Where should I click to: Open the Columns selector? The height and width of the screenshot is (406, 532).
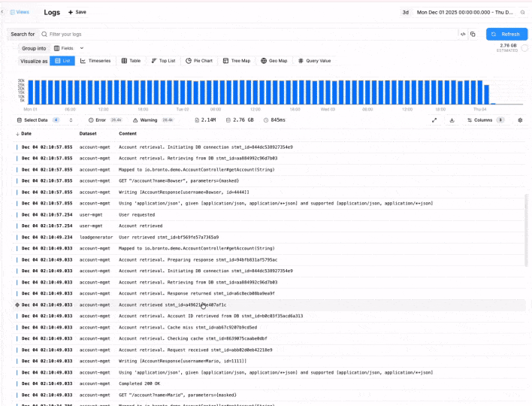(x=485, y=120)
